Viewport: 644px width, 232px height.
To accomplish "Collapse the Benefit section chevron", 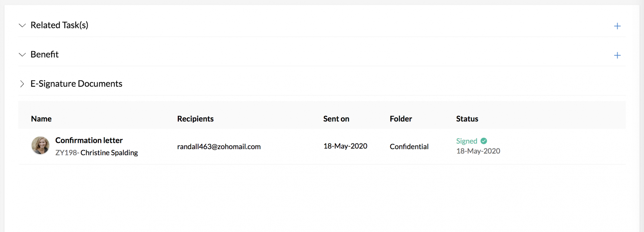I will pyautogui.click(x=22, y=55).
